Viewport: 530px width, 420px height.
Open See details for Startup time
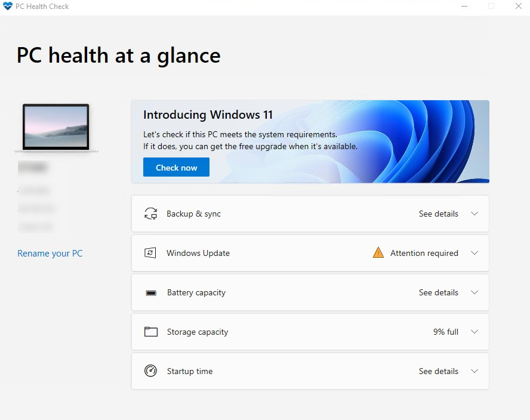(x=439, y=371)
